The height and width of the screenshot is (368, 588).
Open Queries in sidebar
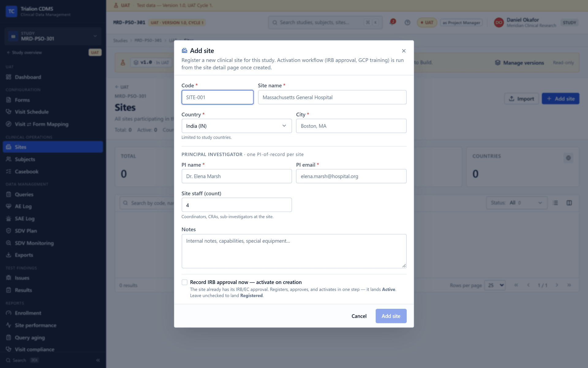click(53, 194)
